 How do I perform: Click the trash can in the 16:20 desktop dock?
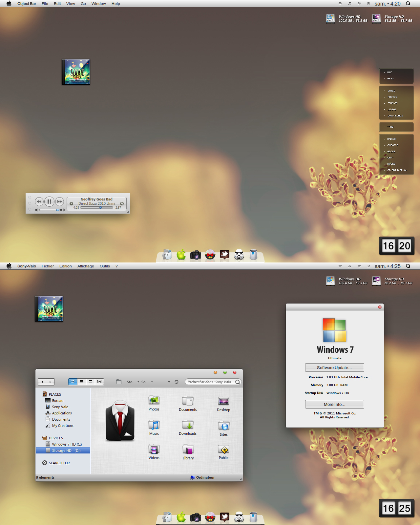(253, 255)
